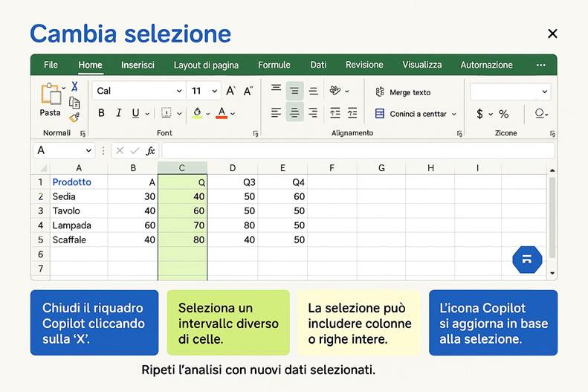Open the File tab

point(51,65)
